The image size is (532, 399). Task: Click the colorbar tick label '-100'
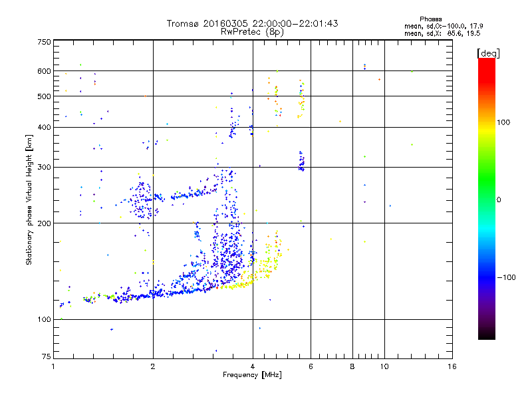pos(506,277)
